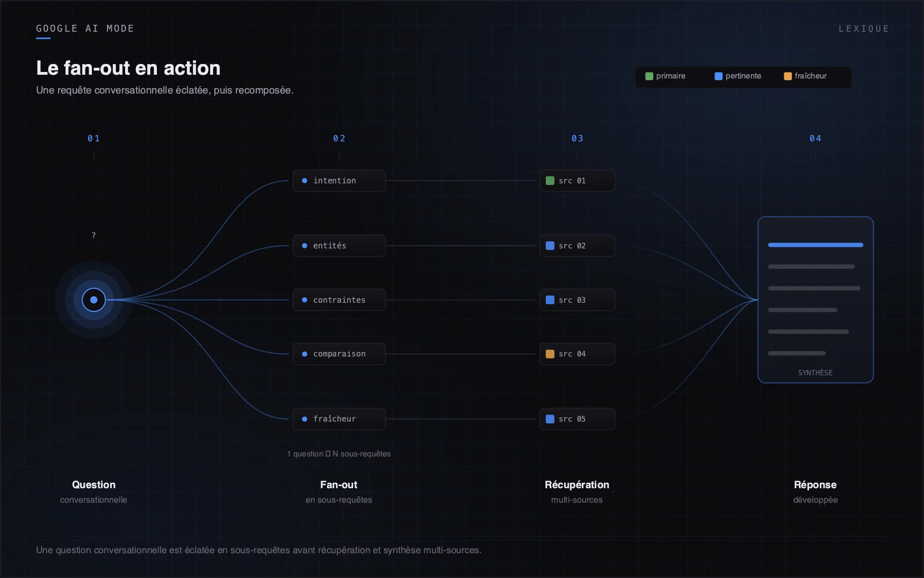Select the green primaire legend swatch
Screen dimensions: 924x578
tap(649, 76)
